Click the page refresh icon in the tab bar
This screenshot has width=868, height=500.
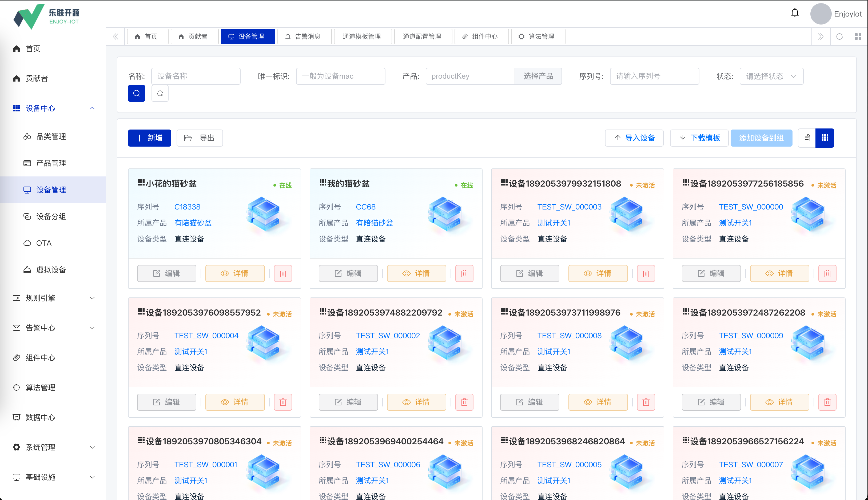click(840, 37)
